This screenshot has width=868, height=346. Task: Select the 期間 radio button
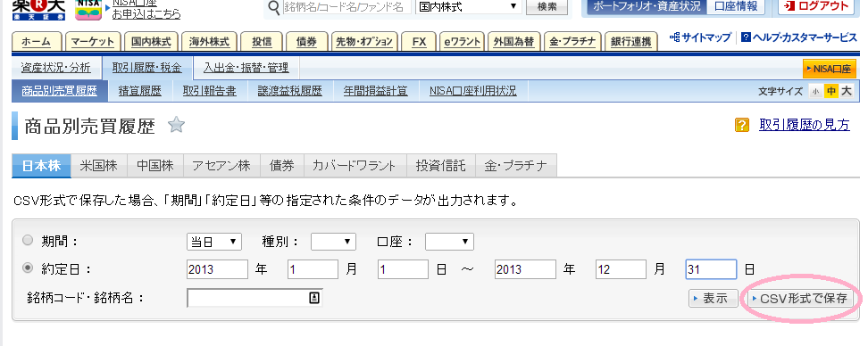tap(28, 241)
